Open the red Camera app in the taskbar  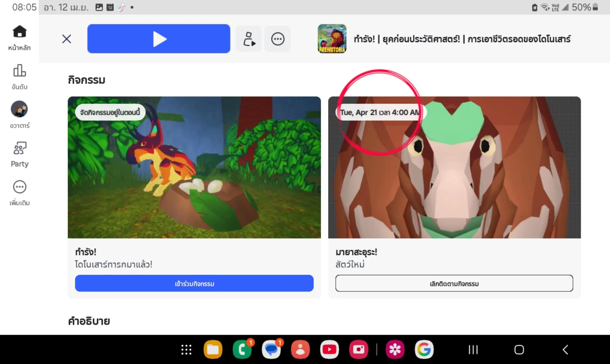point(359,350)
